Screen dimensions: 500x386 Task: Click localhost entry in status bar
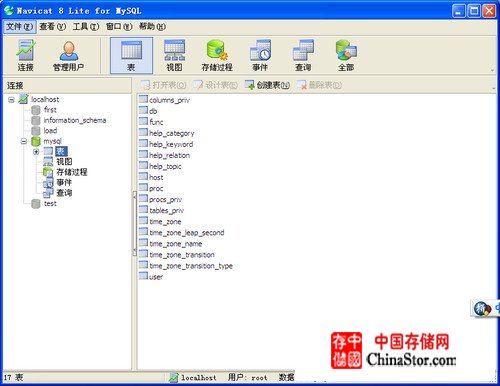pyautogui.click(x=193, y=378)
